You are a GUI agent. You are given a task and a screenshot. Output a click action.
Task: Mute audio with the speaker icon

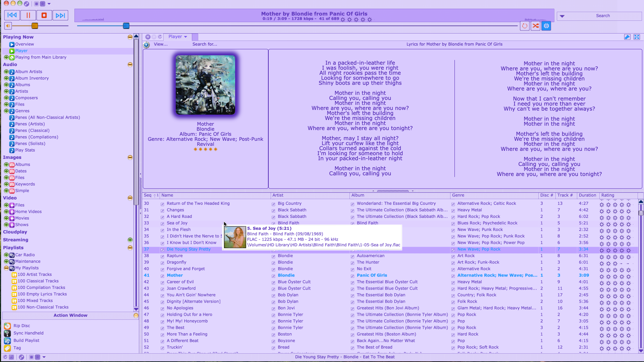8,26
